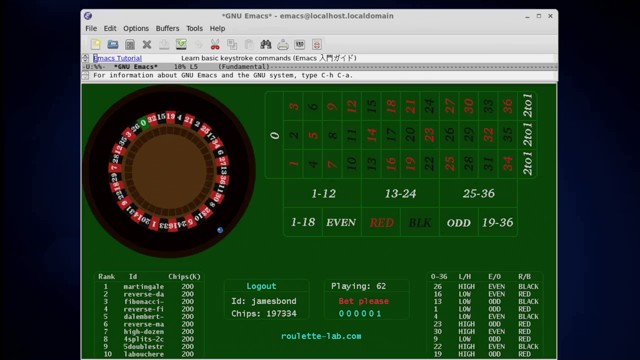Open the Help menu

pos(217,28)
